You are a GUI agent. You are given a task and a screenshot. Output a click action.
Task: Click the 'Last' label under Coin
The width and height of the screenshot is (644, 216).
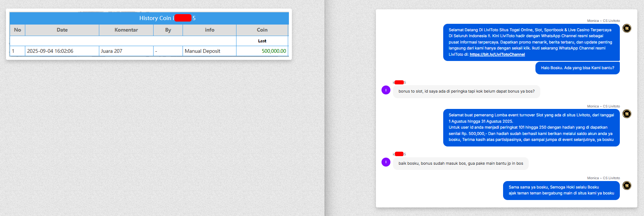pos(262,41)
